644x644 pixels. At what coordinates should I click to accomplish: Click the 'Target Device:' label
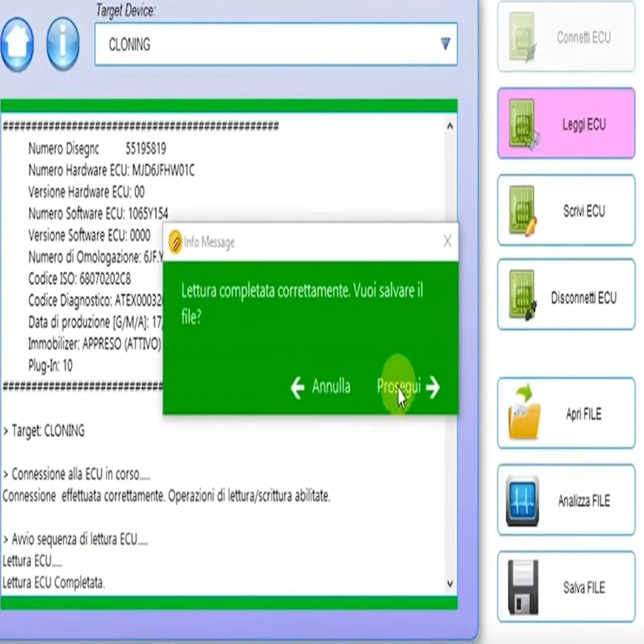126,10
